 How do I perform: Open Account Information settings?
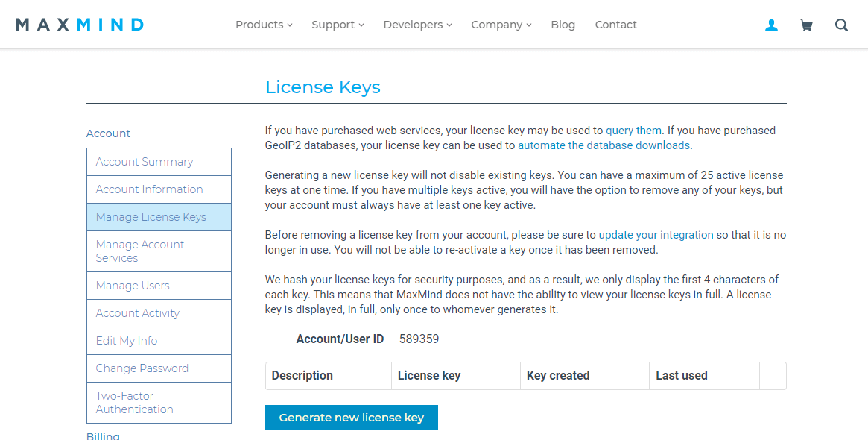[149, 189]
